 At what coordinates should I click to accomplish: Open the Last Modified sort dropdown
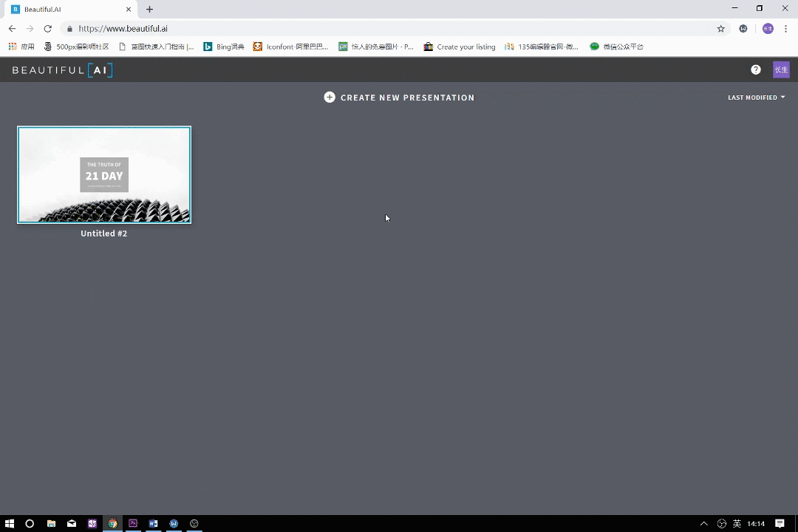[x=757, y=98]
